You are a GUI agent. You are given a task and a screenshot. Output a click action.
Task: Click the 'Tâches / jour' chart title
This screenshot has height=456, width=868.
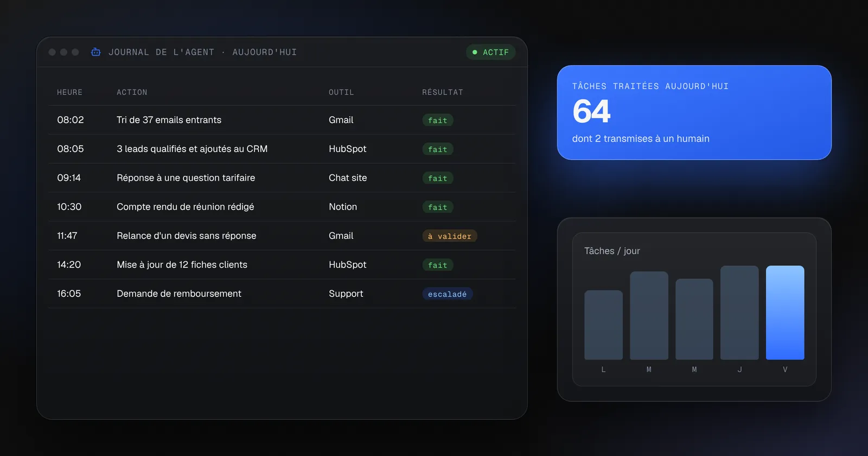[x=612, y=251]
